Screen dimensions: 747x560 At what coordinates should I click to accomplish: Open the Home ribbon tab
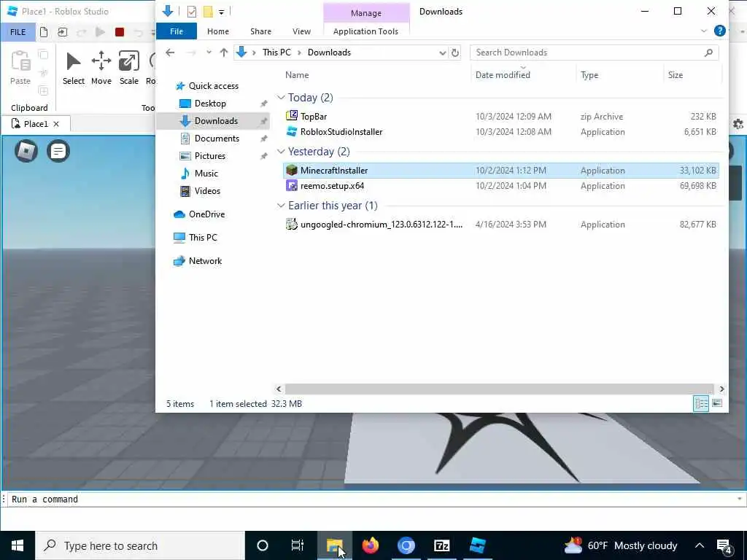click(217, 31)
